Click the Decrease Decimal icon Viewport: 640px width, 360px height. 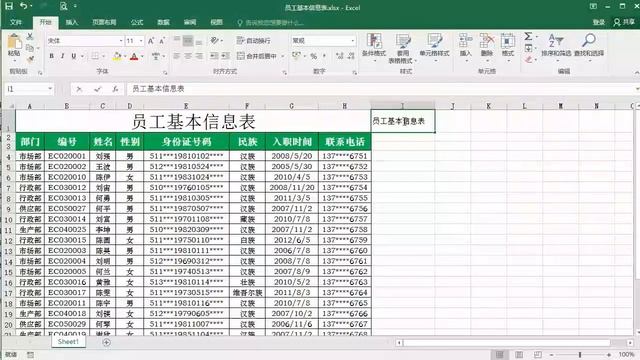[x=351, y=56]
